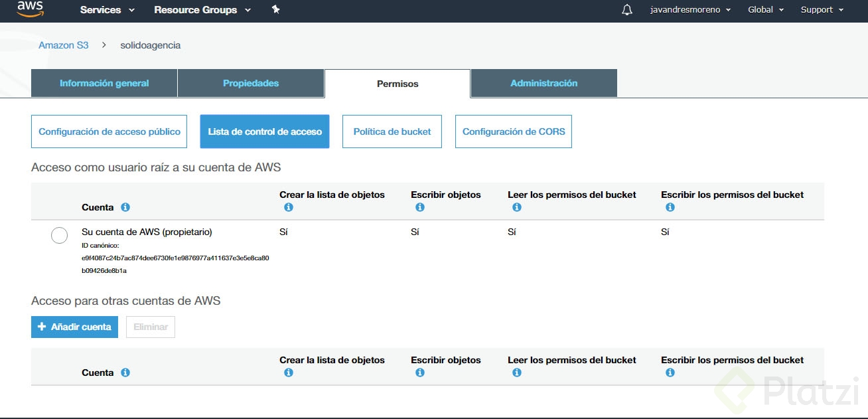868x419 pixels.
Task: Go to the AWS home logo
Action: (x=30, y=9)
